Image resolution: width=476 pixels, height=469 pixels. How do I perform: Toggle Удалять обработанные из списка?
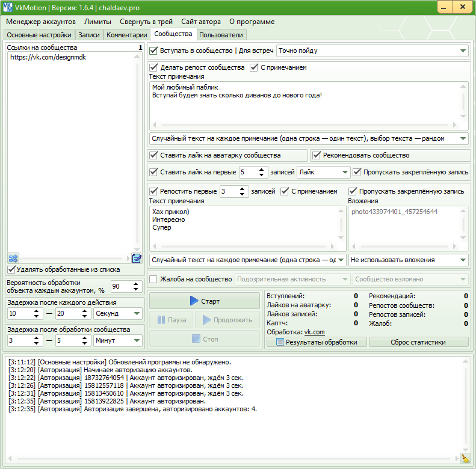12,269
